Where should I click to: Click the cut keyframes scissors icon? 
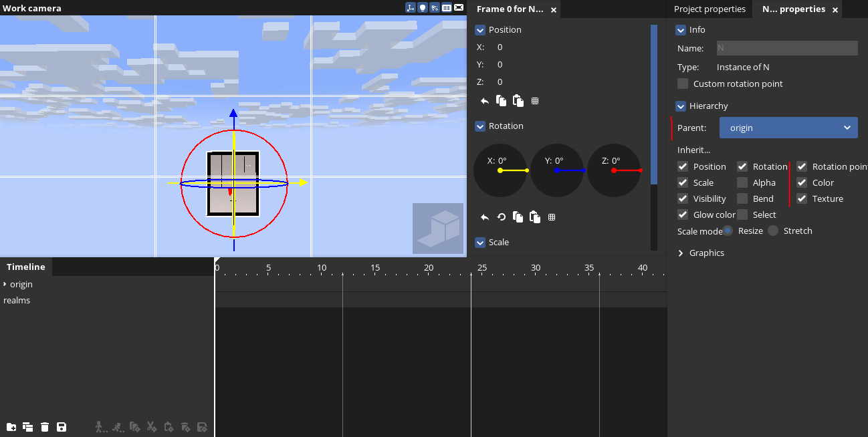click(x=152, y=427)
